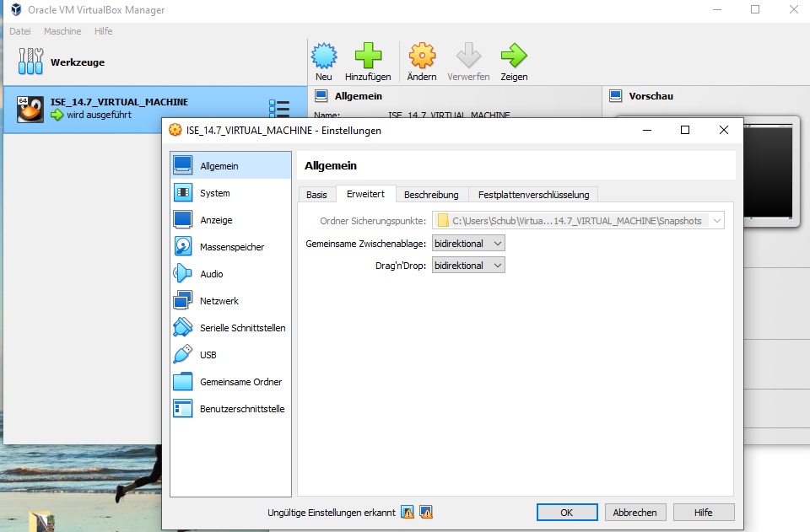Click the Ändern gear icon
Image resolution: width=810 pixels, height=532 pixels.
422,55
